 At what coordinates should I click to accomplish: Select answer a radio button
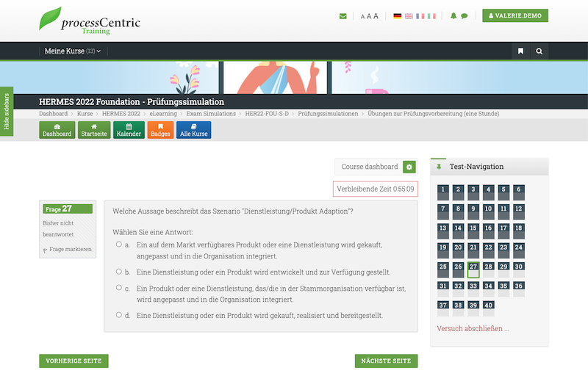[119, 245]
